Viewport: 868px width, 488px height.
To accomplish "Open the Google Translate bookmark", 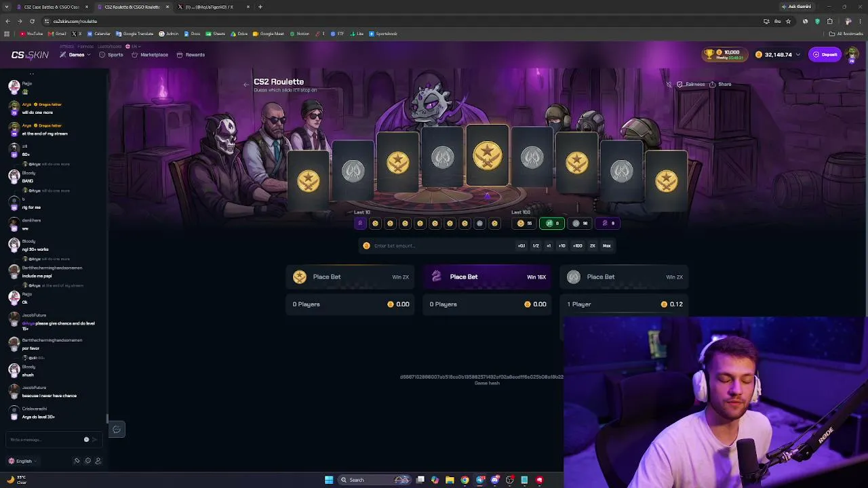I will tap(134, 34).
